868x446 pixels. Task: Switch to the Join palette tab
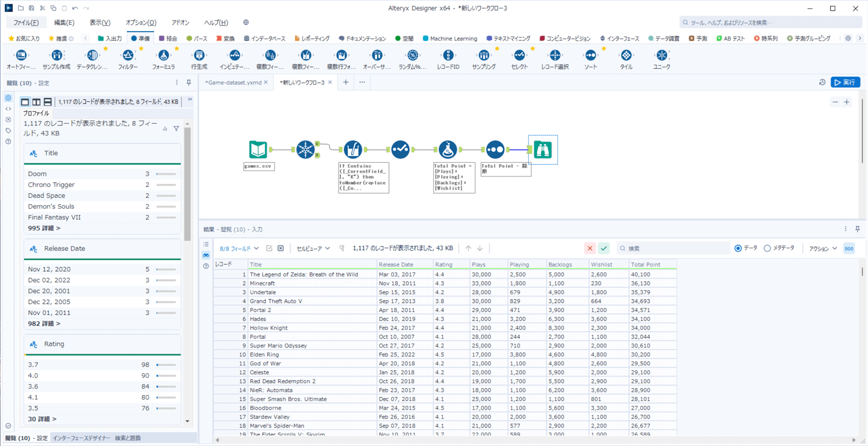[x=168, y=39]
